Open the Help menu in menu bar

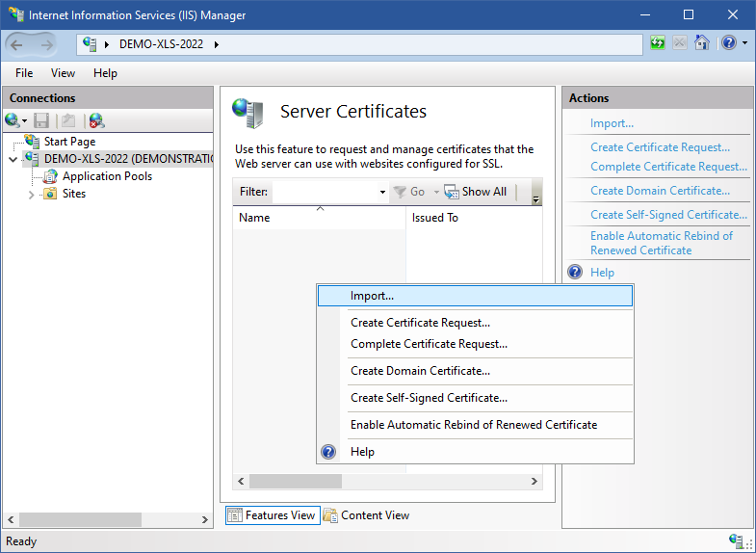tap(105, 73)
